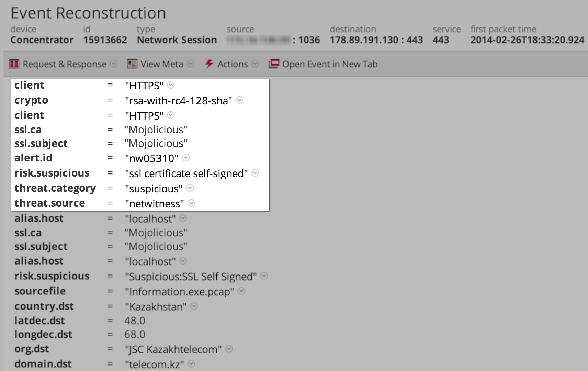
Task: Open the menu on the HTTPS client value
Action: [170, 86]
